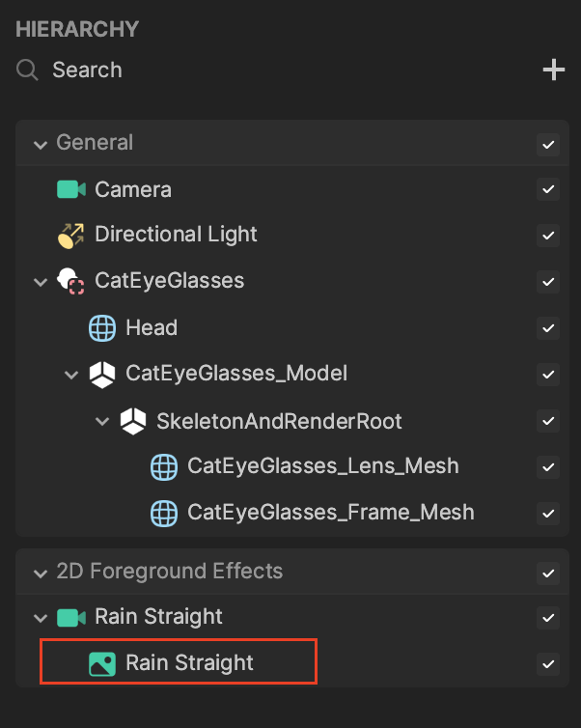Select the Rain Straight camera item

pos(292,618)
